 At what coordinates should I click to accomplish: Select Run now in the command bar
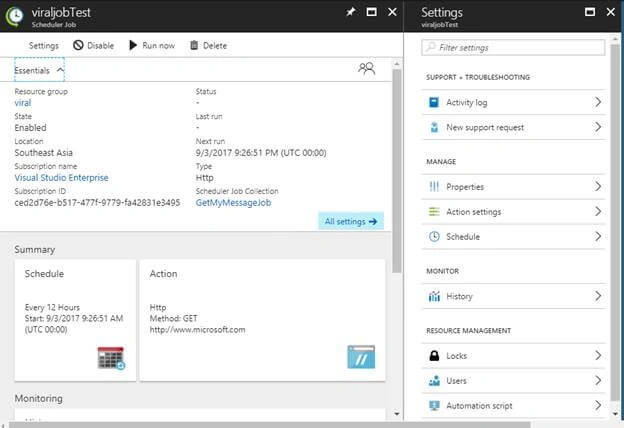152,45
